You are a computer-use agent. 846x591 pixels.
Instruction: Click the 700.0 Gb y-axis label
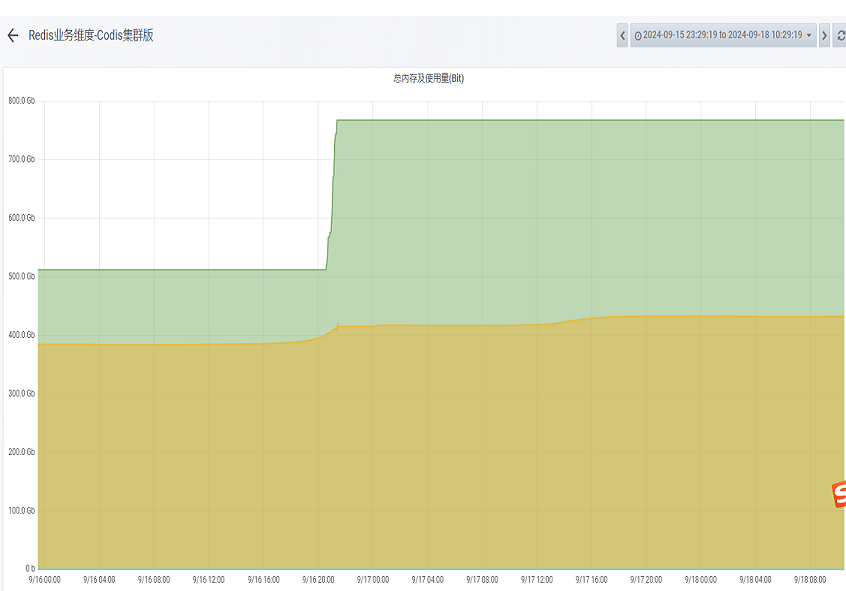click(22, 159)
